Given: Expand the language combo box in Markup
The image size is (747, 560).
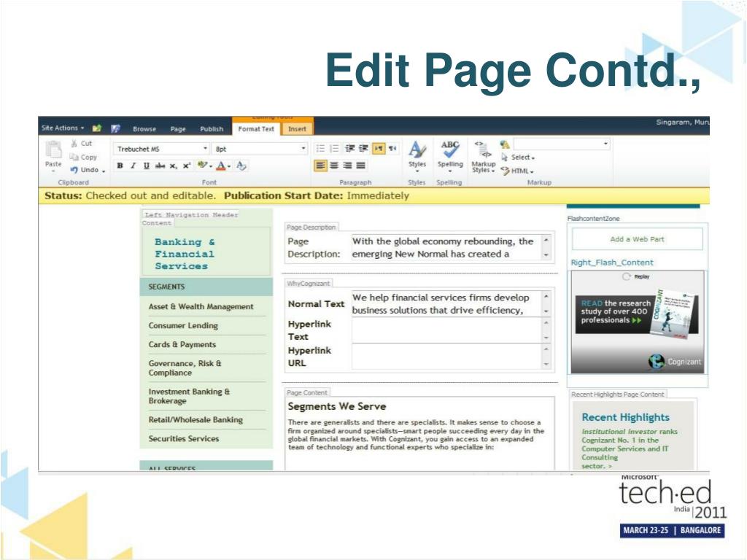Looking at the screenshot, I should pyautogui.click(x=605, y=144).
